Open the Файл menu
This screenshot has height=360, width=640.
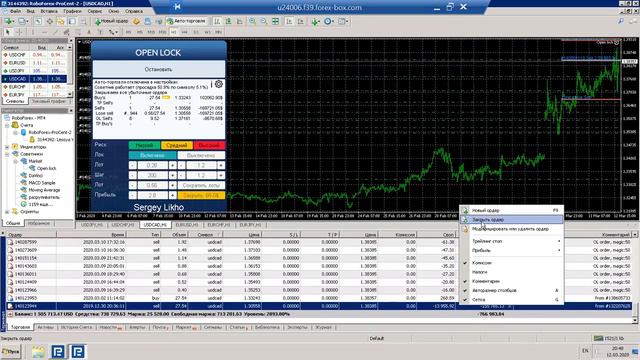click(x=15, y=11)
